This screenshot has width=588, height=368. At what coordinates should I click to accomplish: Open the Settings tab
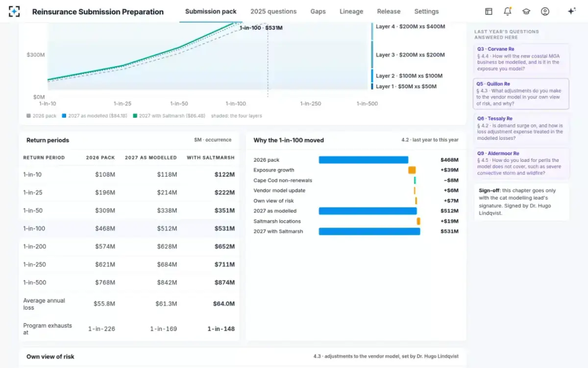pyautogui.click(x=426, y=11)
